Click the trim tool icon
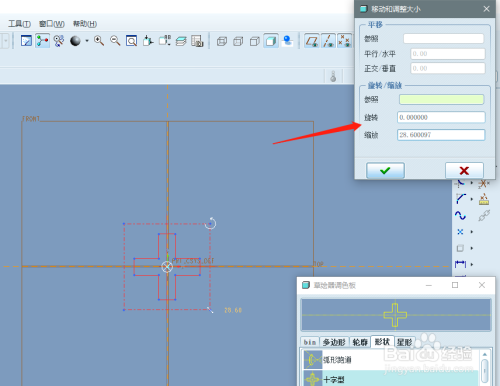 coord(484,183)
